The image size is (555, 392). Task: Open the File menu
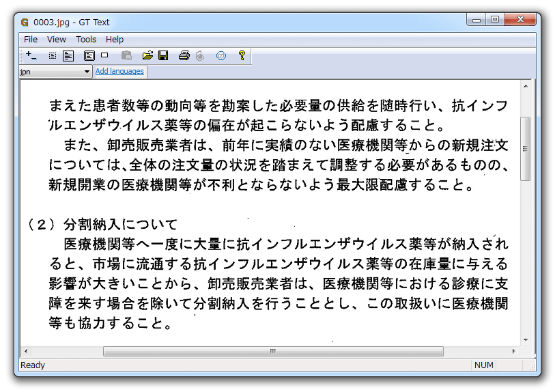(31, 40)
